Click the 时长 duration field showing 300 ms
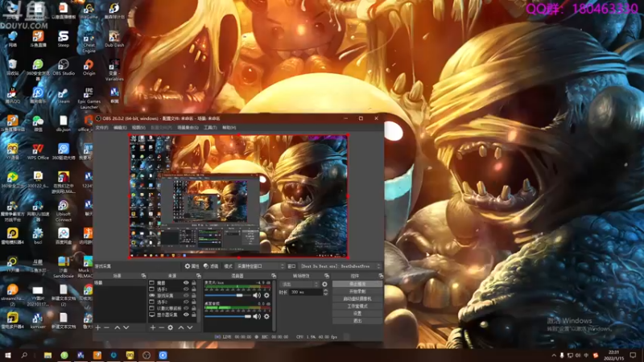 [306, 292]
